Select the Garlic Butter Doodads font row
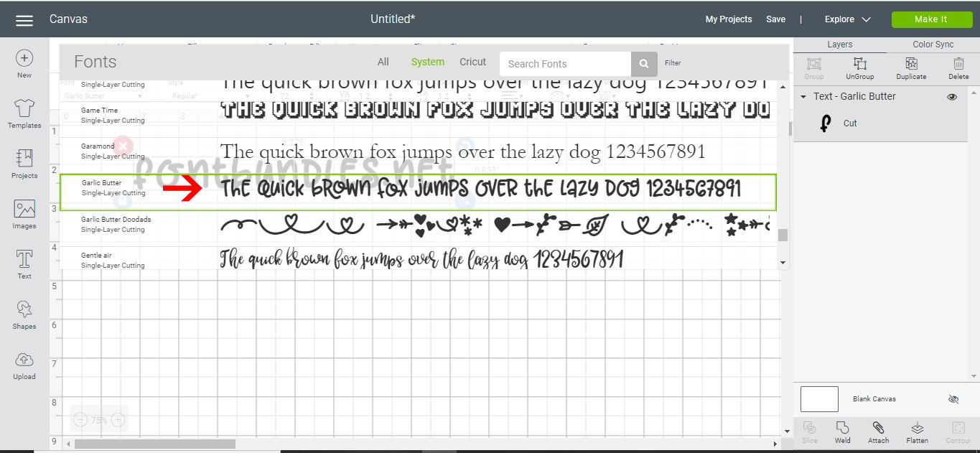The height and width of the screenshot is (453, 980). tap(418, 225)
